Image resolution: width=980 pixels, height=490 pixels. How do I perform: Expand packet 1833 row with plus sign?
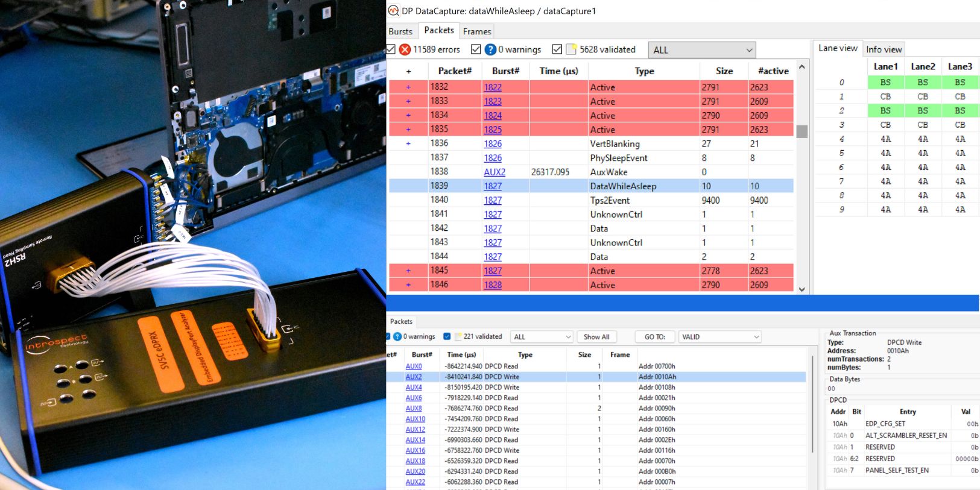(408, 101)
